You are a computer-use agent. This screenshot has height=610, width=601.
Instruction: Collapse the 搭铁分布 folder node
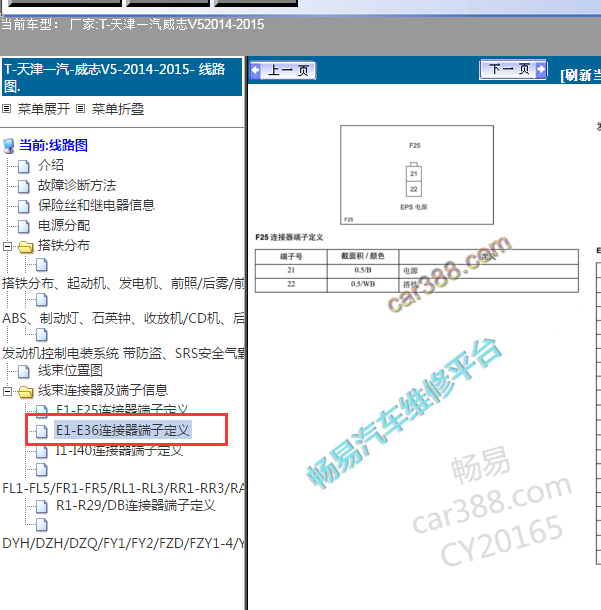coord(7,246)
